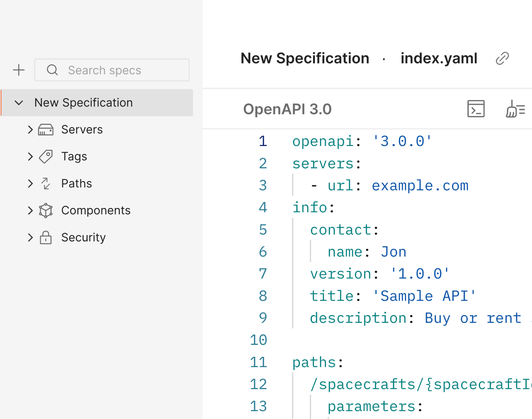532x419 pixels.
Task: Expand the Servers section chevron
Action: coord(31,130)
